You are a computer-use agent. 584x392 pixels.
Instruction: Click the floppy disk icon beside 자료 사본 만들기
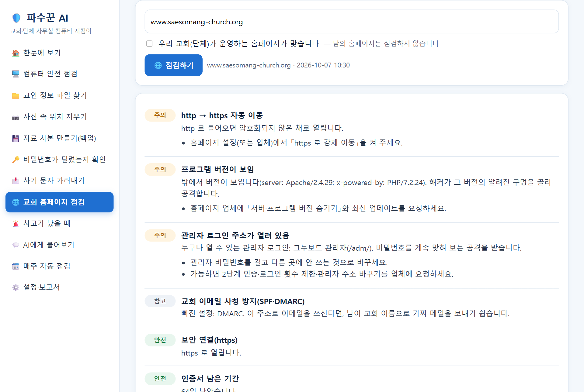pos(16,139)
